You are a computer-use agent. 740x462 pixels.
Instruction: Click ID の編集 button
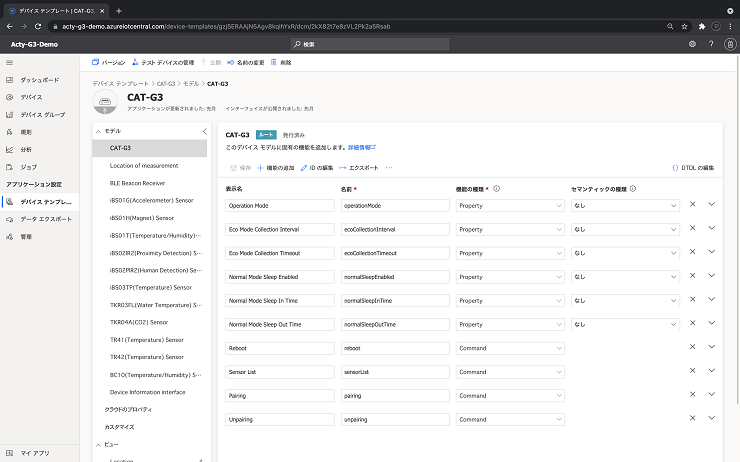coord(317,168)
